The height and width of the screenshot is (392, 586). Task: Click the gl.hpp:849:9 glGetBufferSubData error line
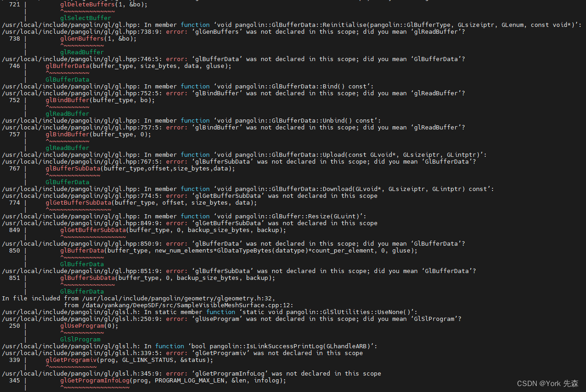[x=190, y=223]
